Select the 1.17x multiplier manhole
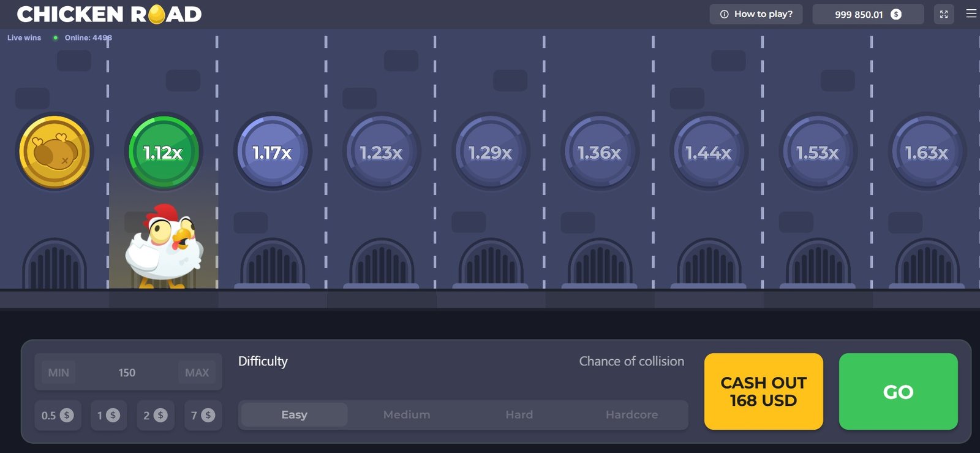Image resolution: width=980 pixels, height=453 pixels. tap(272, 152)
